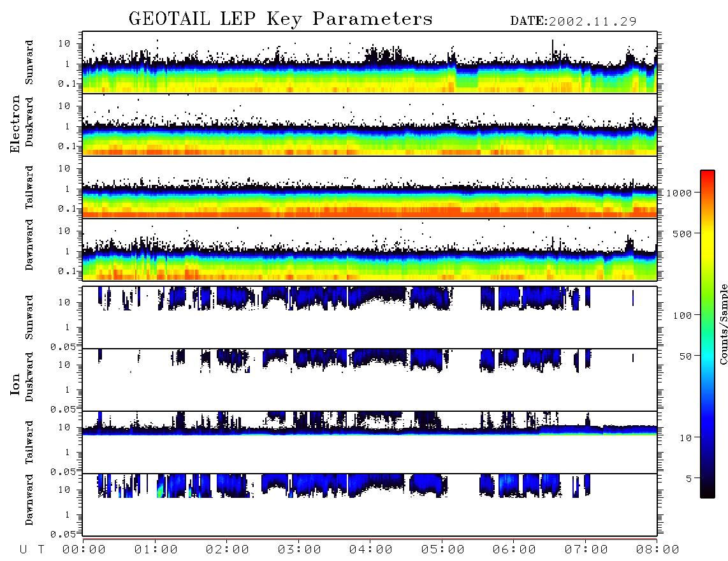728x561 pixels.
Task: Click the "05:00" time tick label
Action: pyautogui.click(x=443, y=550)
